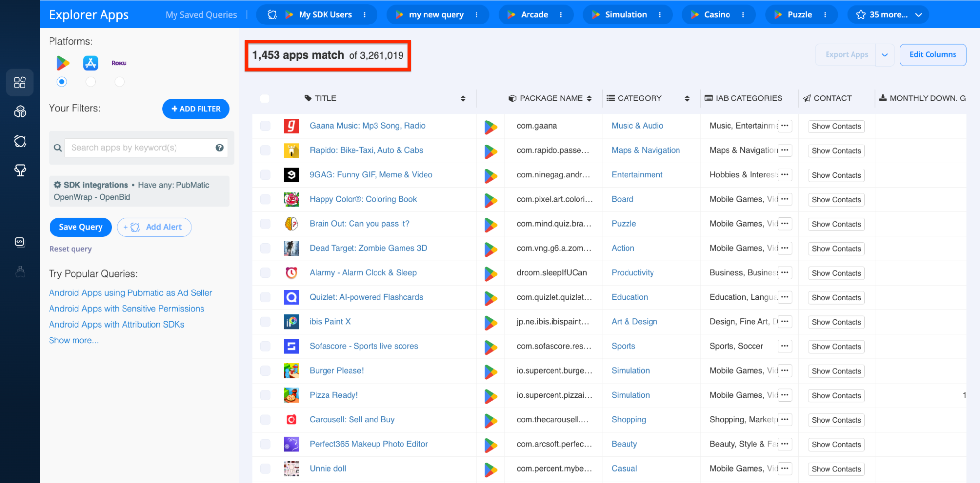
Task: Click the Save Query button
Action: [x=81, y=227]
